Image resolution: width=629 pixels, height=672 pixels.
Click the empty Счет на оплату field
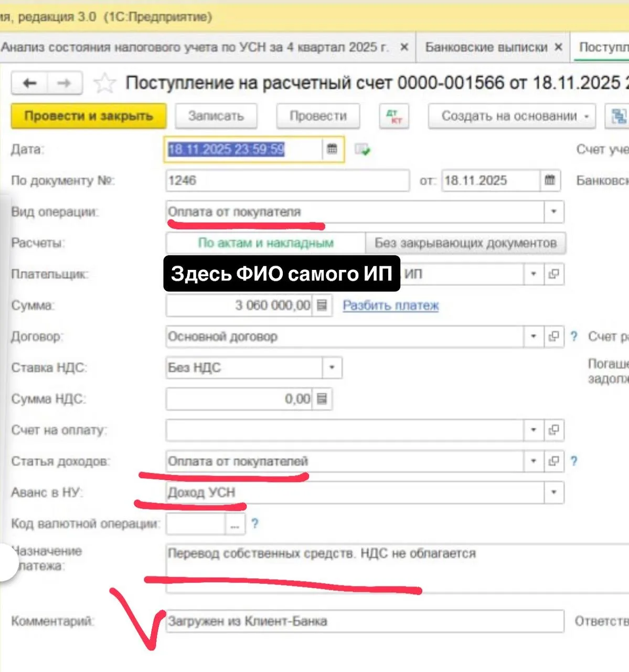pos(345,430)
